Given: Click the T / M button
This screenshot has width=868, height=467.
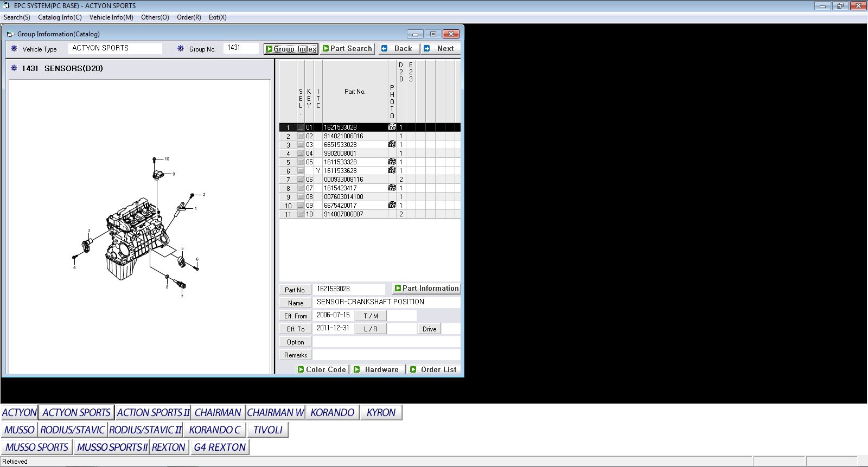Looking at the screenshot, I should (371, 316).
